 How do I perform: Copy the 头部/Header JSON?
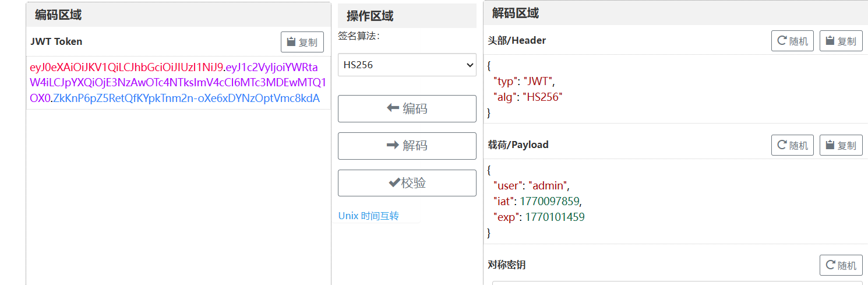(x=841, y=41)
